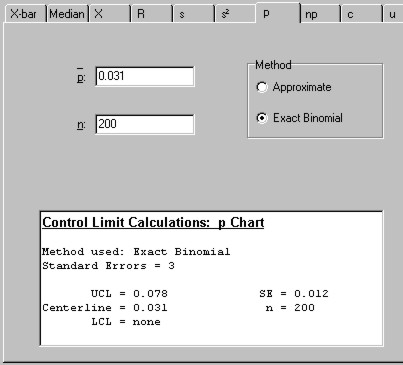Screen dimensions: 403x365
Task: Click the Method group box label
Action: coord(273,65)
